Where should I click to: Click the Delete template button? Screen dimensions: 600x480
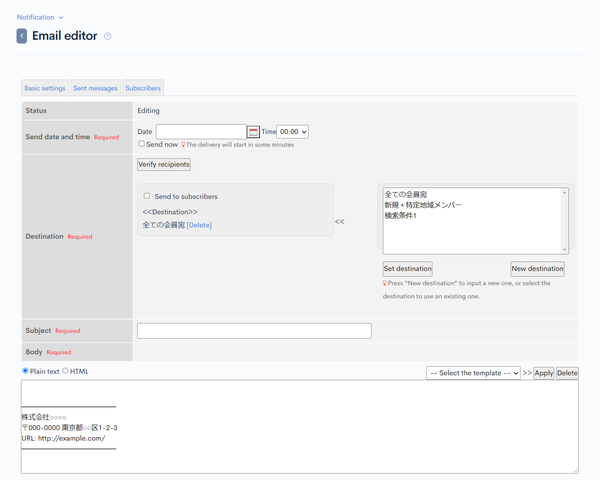point(567,373)
